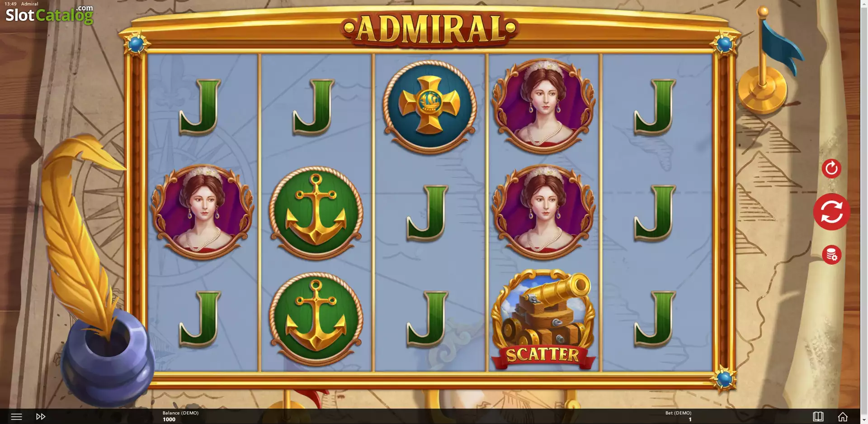Click the middle anchor symbol on reel two

coord(316,213)
